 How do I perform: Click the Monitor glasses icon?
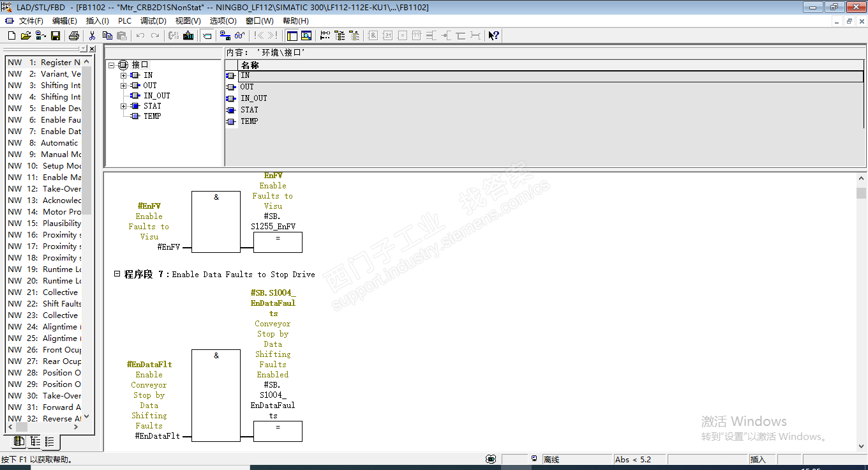click(239, 36)
